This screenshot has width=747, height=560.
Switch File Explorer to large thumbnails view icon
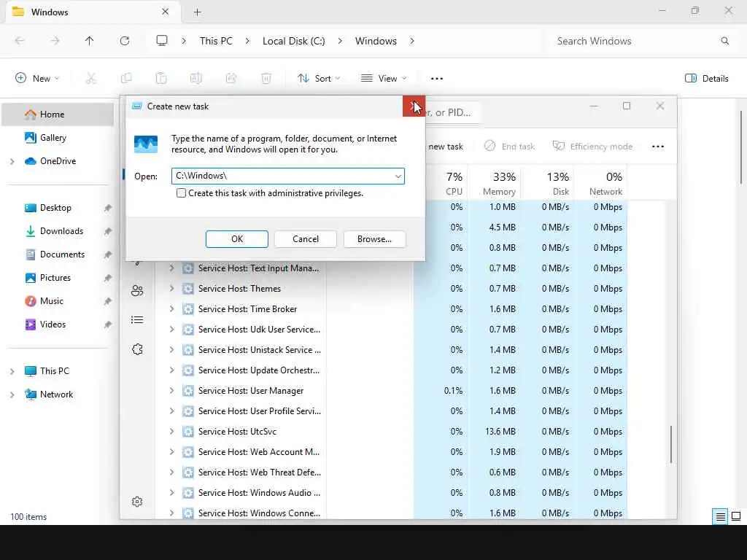[x=736, y=517]
